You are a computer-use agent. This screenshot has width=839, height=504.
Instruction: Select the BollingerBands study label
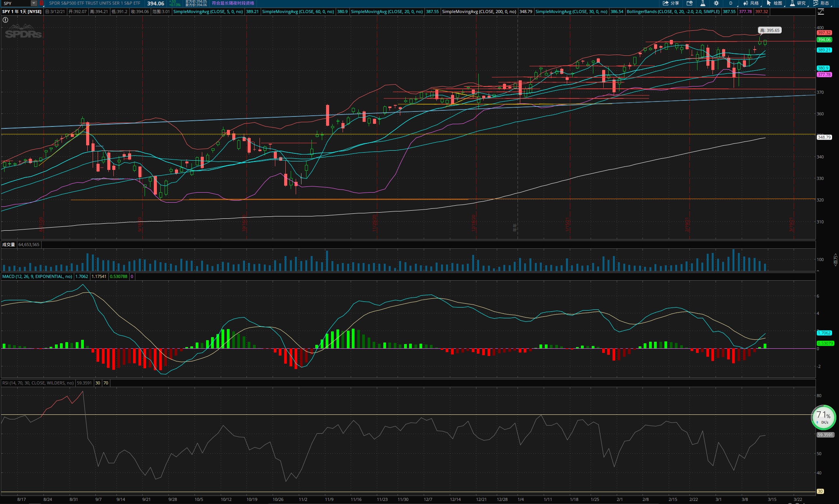(673, 12)
